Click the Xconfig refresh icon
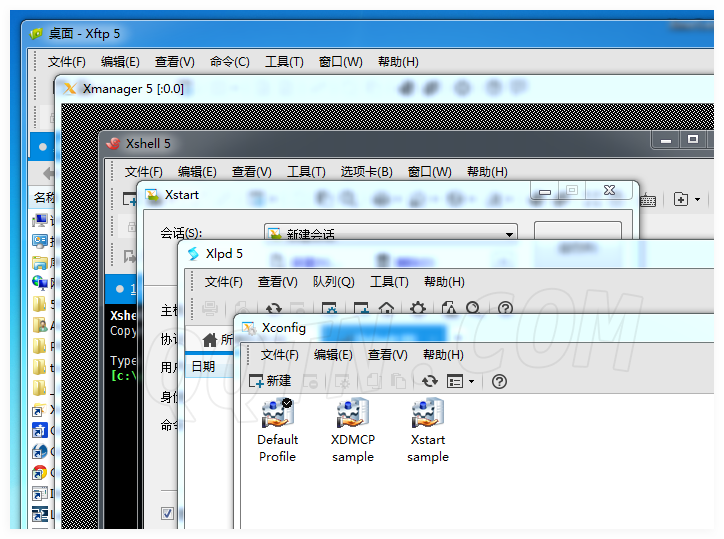The image size is (724, 539). 429,381
